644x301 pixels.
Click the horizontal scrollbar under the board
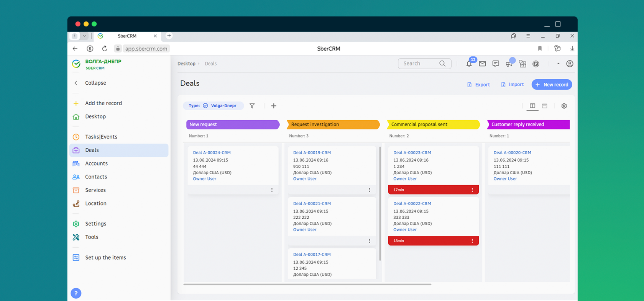click(307, 285)
